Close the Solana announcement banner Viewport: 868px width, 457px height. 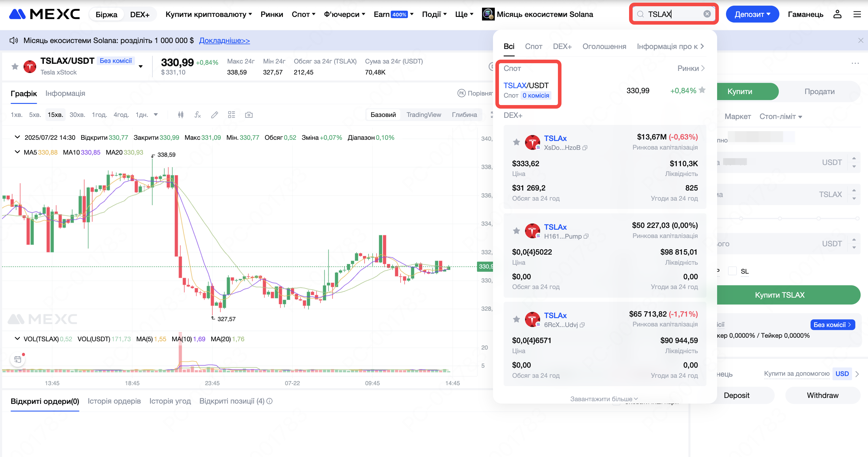click(861, 40)
